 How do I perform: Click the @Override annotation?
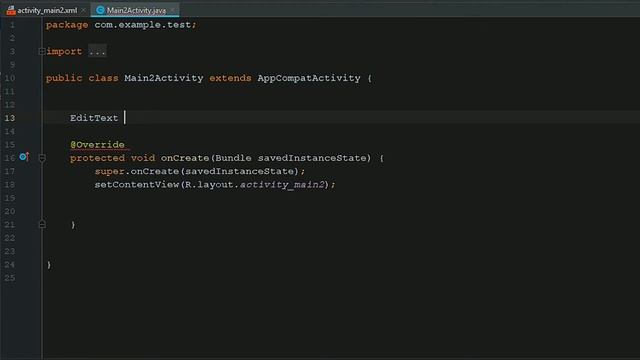tap(97, 144)
